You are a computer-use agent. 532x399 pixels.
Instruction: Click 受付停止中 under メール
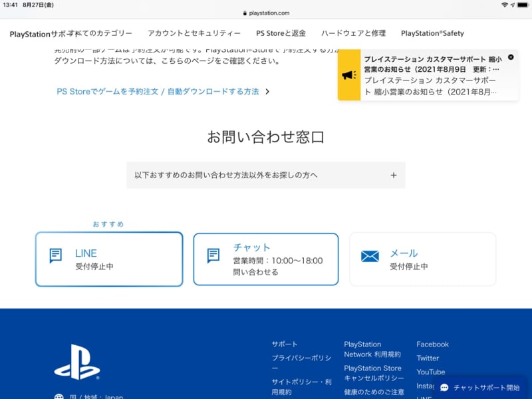coord(408,267)
